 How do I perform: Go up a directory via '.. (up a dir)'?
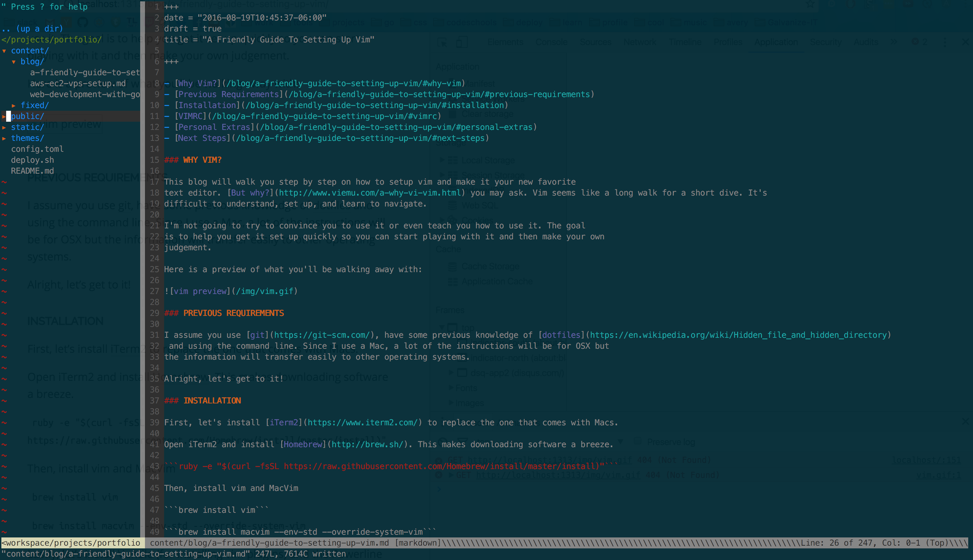[x=32, y=29]
